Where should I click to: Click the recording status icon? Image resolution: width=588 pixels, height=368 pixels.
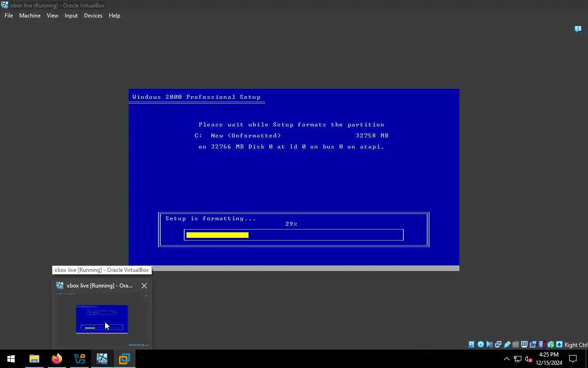click(x=533, y=345)
